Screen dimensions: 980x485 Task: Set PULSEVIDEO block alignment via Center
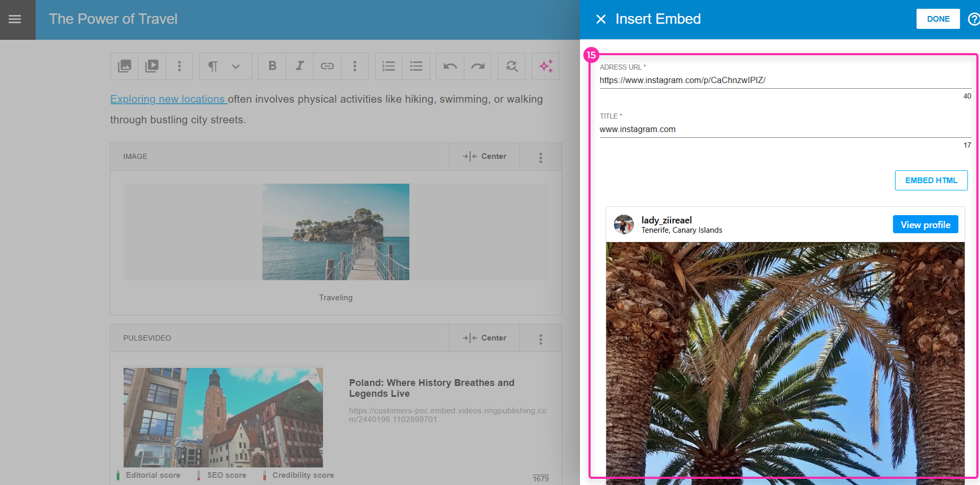pyautogui.click(x=484, y=338)
